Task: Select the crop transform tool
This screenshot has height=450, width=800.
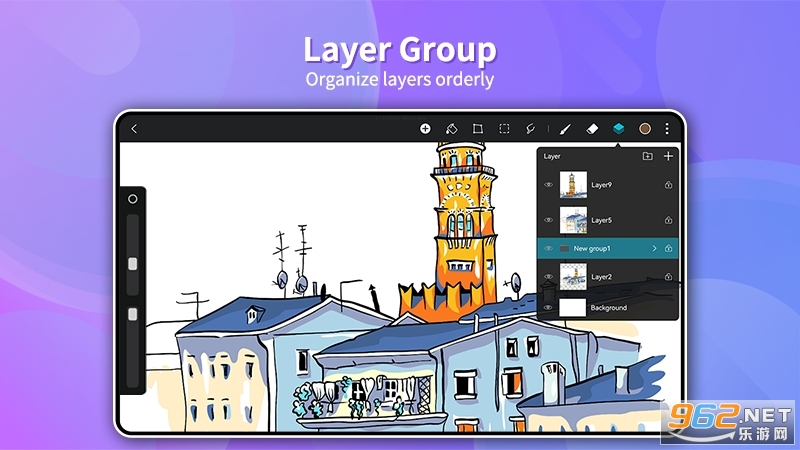Action: click(x=478, y=129)
